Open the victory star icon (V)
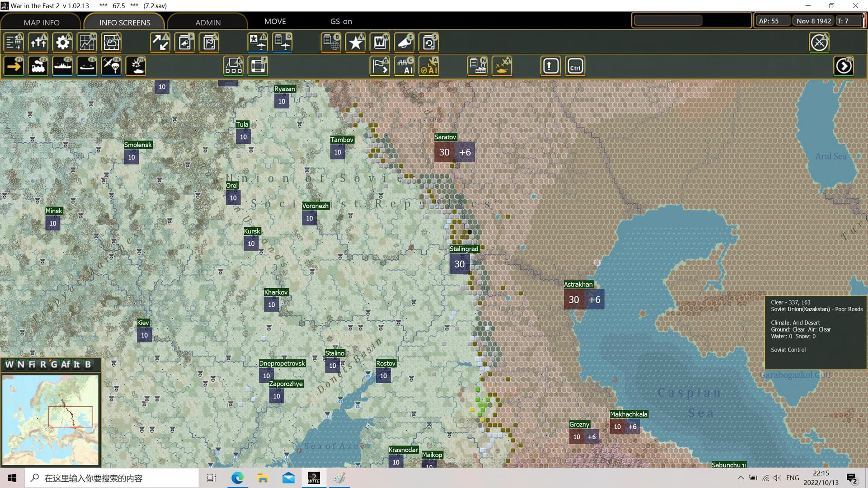The image size is (868, 488). 355,42
